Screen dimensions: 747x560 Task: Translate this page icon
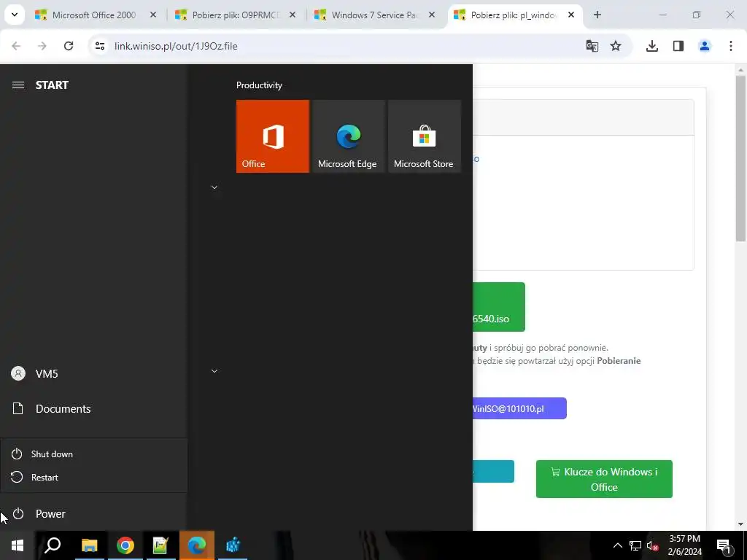point(592,46)
